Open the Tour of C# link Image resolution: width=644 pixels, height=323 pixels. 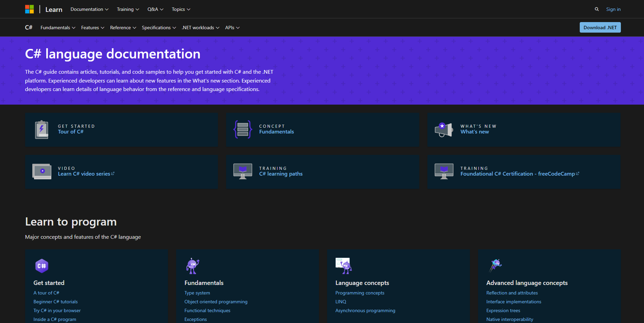70,132
